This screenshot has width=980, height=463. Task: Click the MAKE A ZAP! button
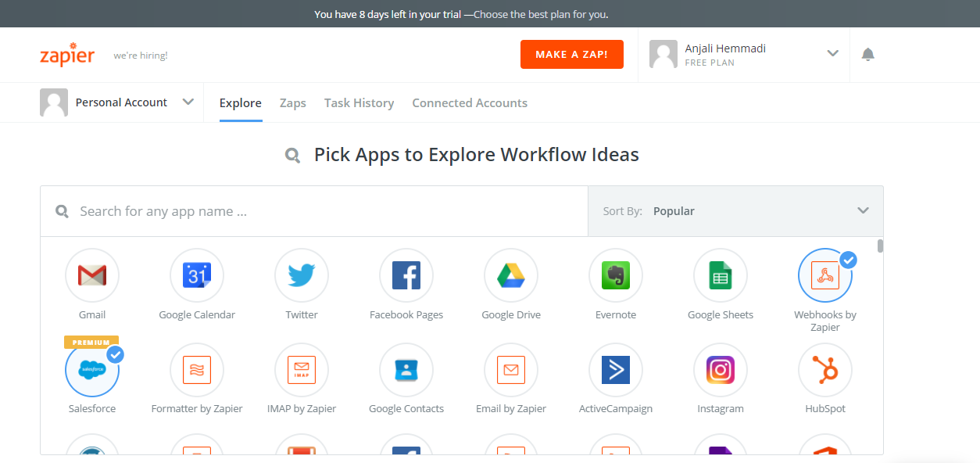click(x=572, y=55)
